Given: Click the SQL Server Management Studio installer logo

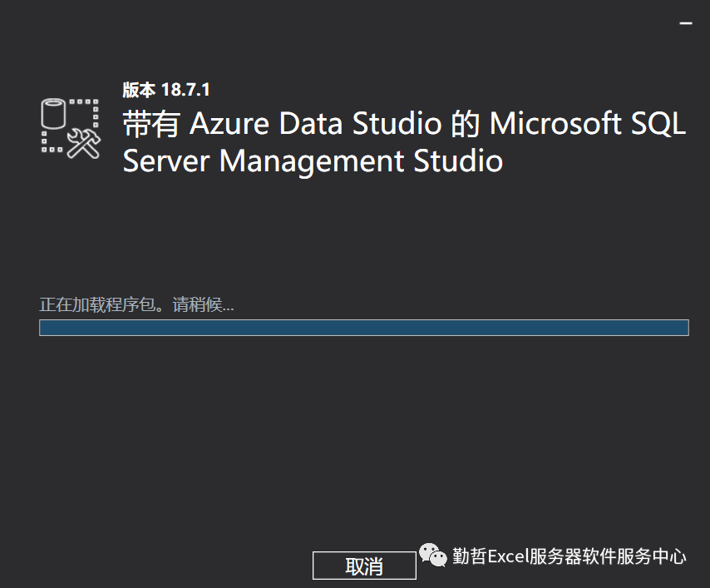Looking at the screenshot, I should click(x=71, y=126).
